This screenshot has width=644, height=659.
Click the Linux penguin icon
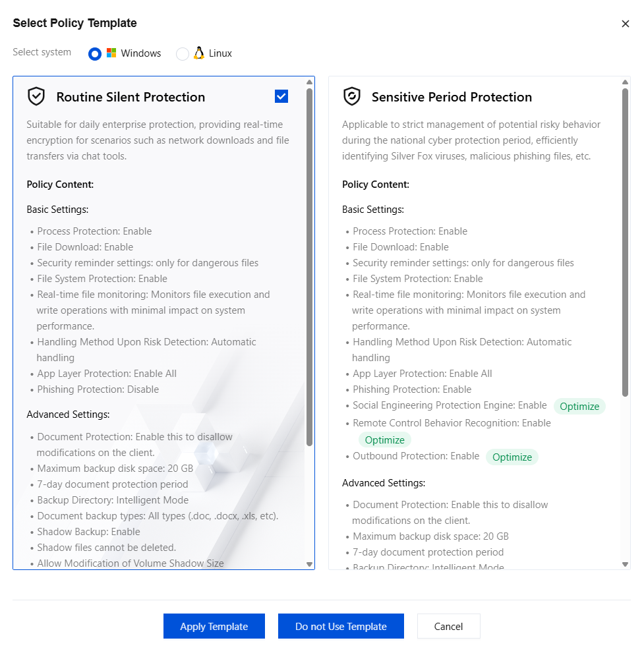tap(199, 53)
